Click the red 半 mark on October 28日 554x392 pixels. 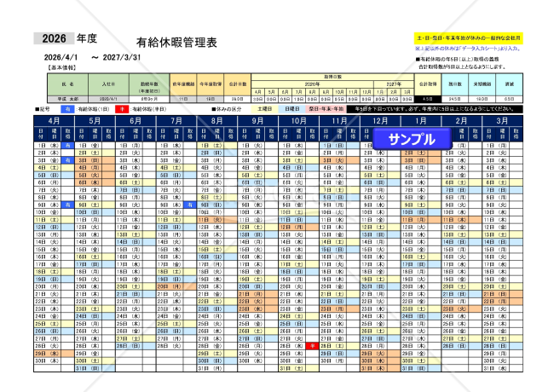[x=312, y=346]
